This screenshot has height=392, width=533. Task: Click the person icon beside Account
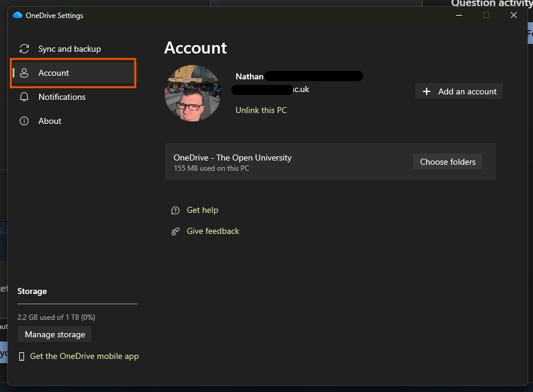(x=24, y=73)
